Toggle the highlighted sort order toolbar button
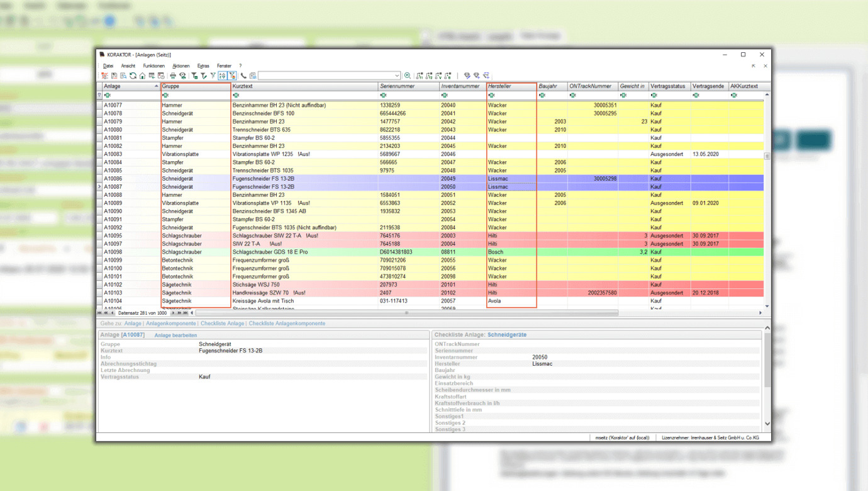Viewport: 868px width, 491px height. tap(222, 76)
